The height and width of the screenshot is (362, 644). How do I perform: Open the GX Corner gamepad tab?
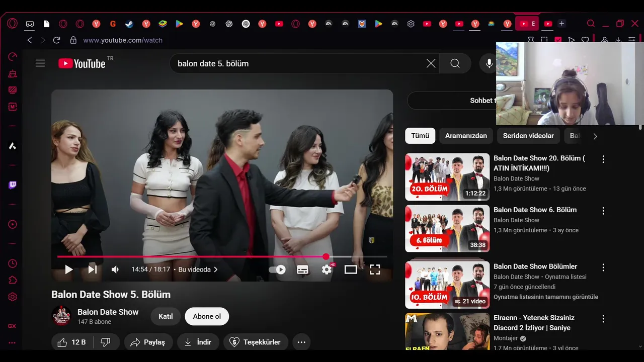point(30,24)
